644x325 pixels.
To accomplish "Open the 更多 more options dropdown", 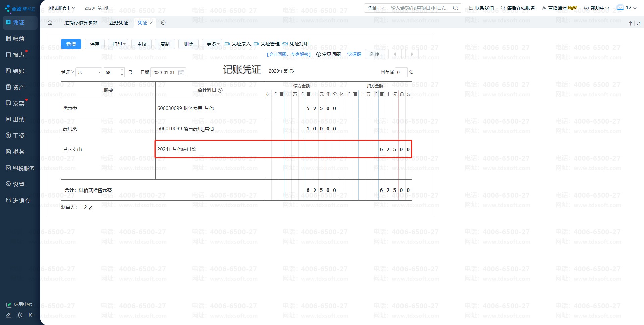I will [x=213, y=44].
